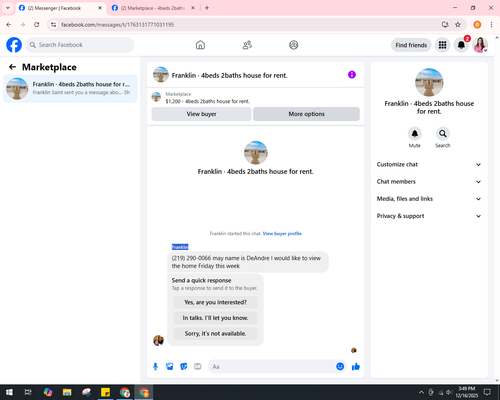
Task: Open the Friends icon in top navigation
Action: tap(247, 45)
